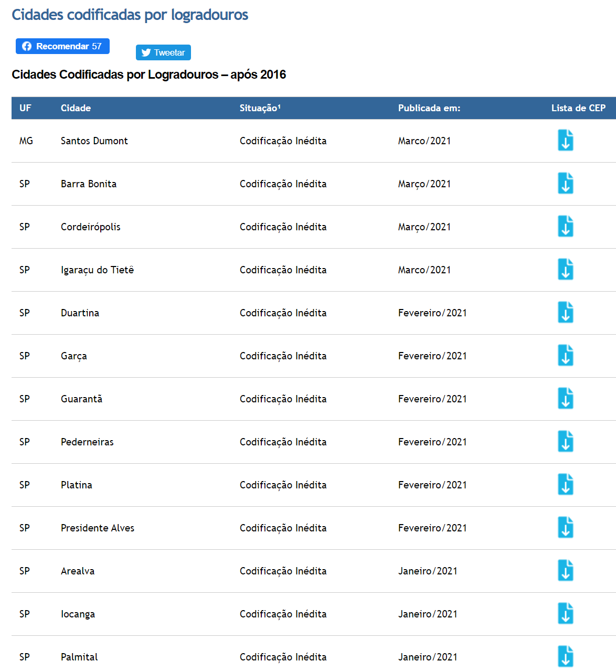
Task: Download the CEP list for Arealva
Action: click(x=565, y=571)
